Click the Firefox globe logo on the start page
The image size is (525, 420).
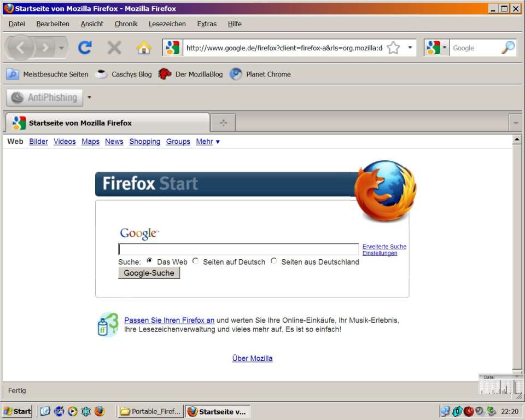tap(385, 190)
